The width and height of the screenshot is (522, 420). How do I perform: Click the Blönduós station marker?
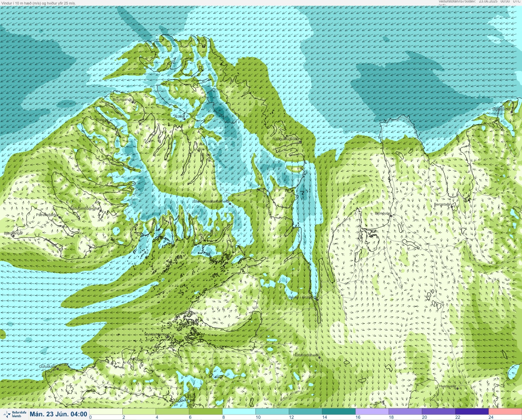tap(390, 216)
